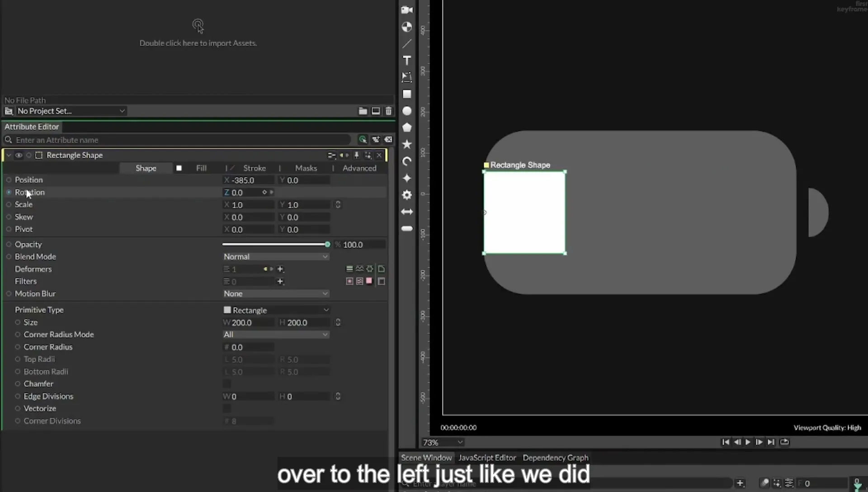The height and width of the screenshot is (492, 868).
Task: Switch to the Fill tab
Action: pyautogui.click(x=201, y=168)
